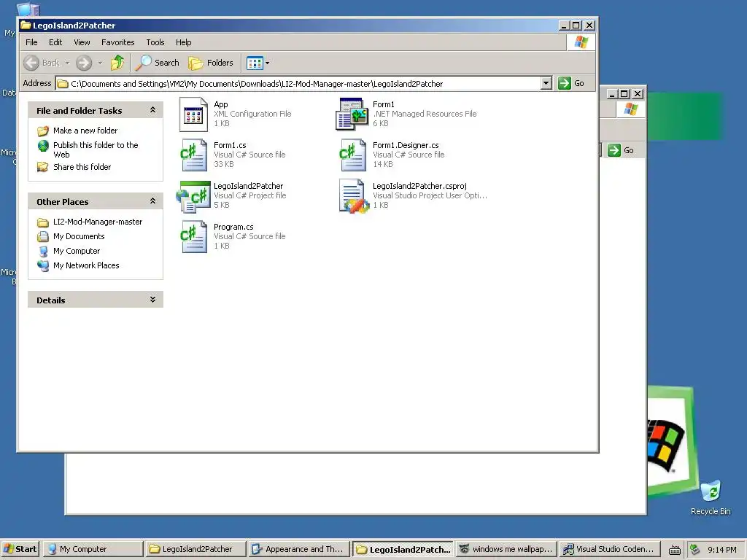The image size is (747, 560).
Task: Open the View menu
Action: 82,42
